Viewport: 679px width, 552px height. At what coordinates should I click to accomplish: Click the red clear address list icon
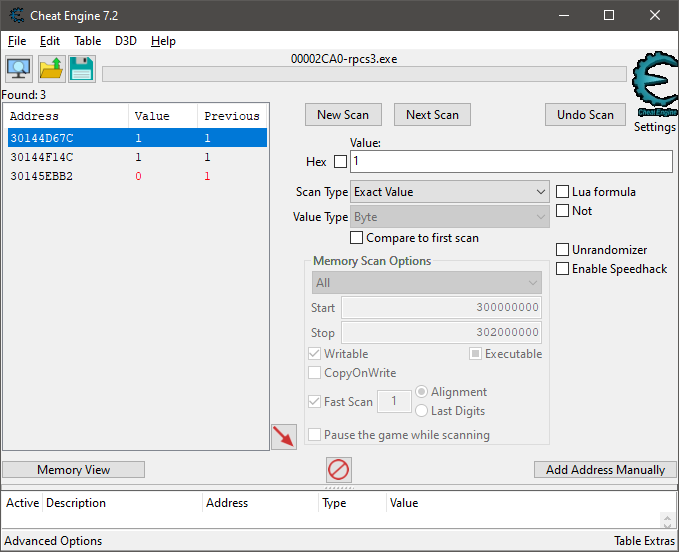point(339,470)
